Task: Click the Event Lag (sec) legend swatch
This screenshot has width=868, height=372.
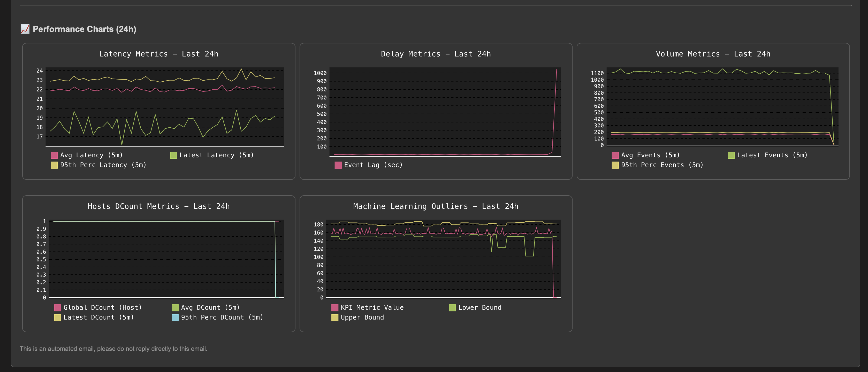Action: coord(338,165)
